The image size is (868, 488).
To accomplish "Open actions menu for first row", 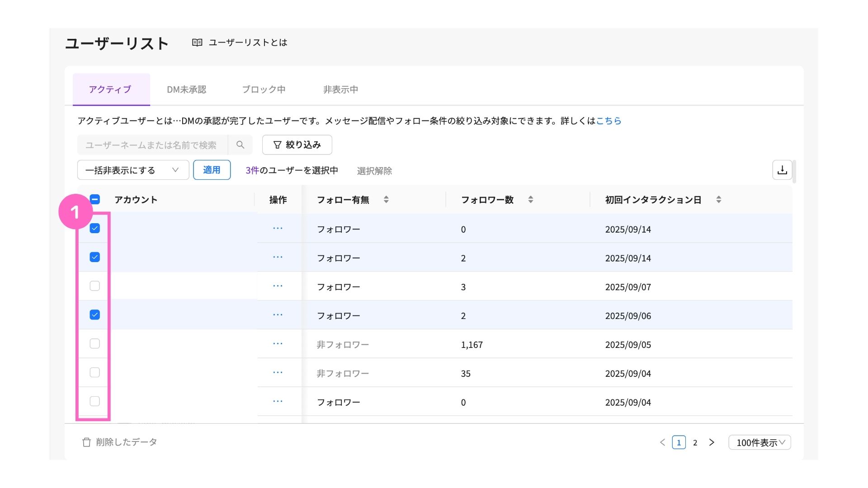I will click(278, 229).
